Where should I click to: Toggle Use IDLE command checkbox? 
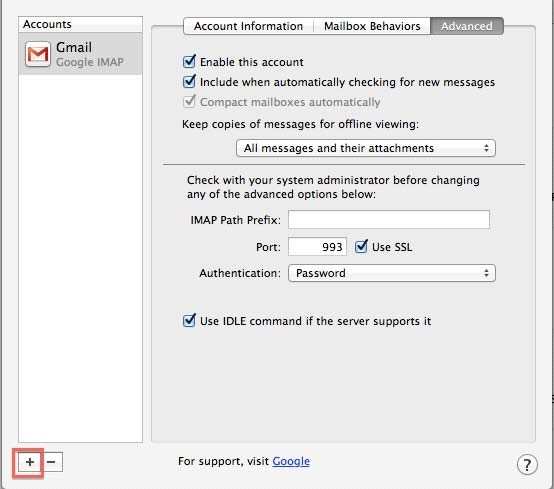(189, 320)
